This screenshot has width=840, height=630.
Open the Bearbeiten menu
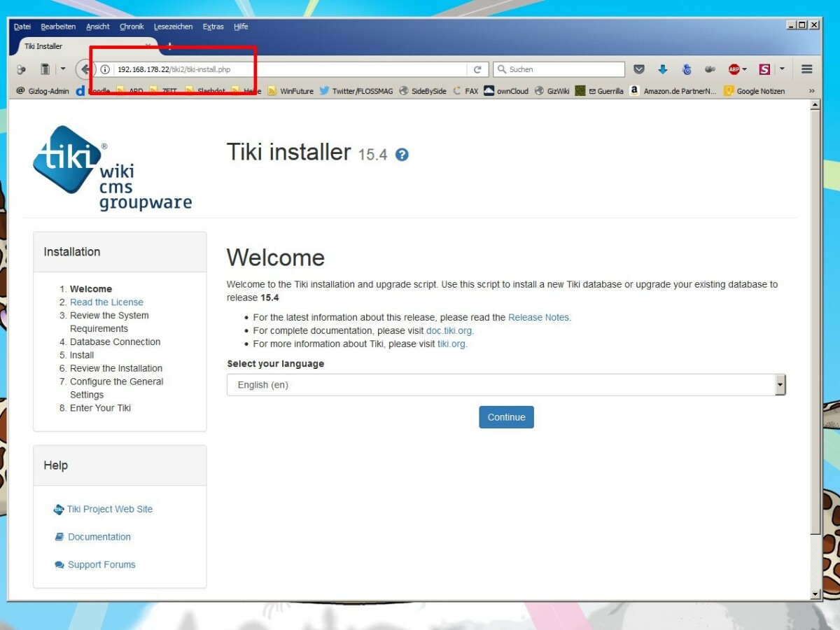pos(58,27)
